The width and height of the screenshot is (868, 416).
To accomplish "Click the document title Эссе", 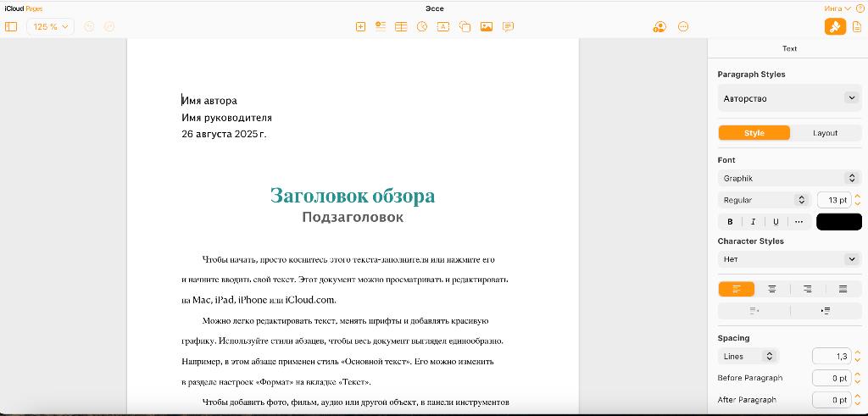I will click(x=435, y=8).
